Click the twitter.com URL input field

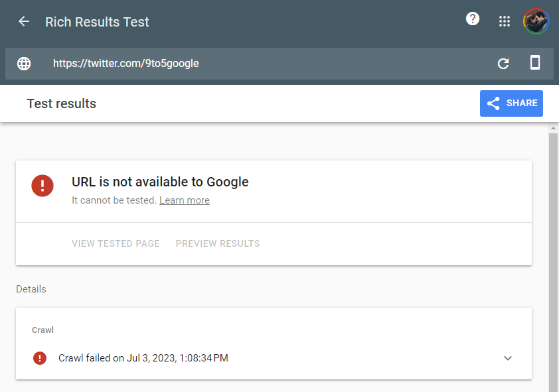point(266,64)
